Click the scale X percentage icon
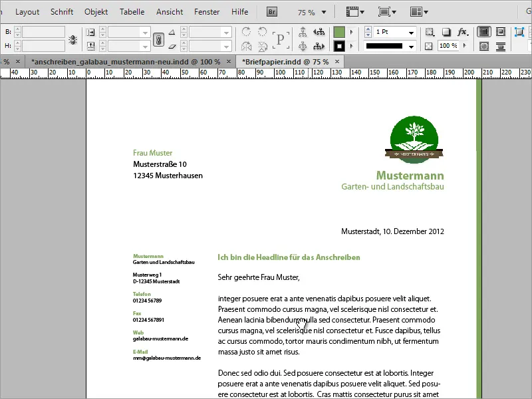Image resolution: width=532 pixels, height=399 pixels. [x=90, y=32]
